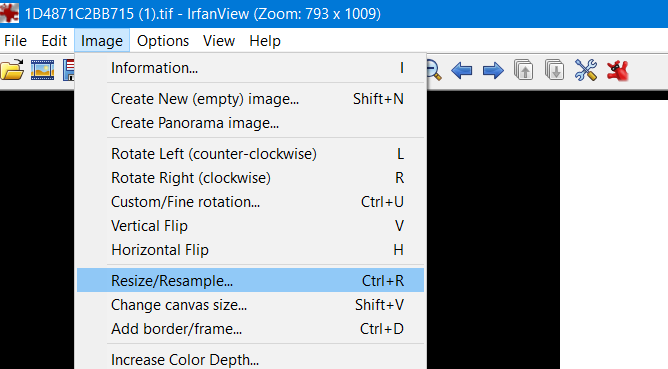Screen dimensions: 668x369
Task: Go to next image with right arrow
Action: [493, 70]
